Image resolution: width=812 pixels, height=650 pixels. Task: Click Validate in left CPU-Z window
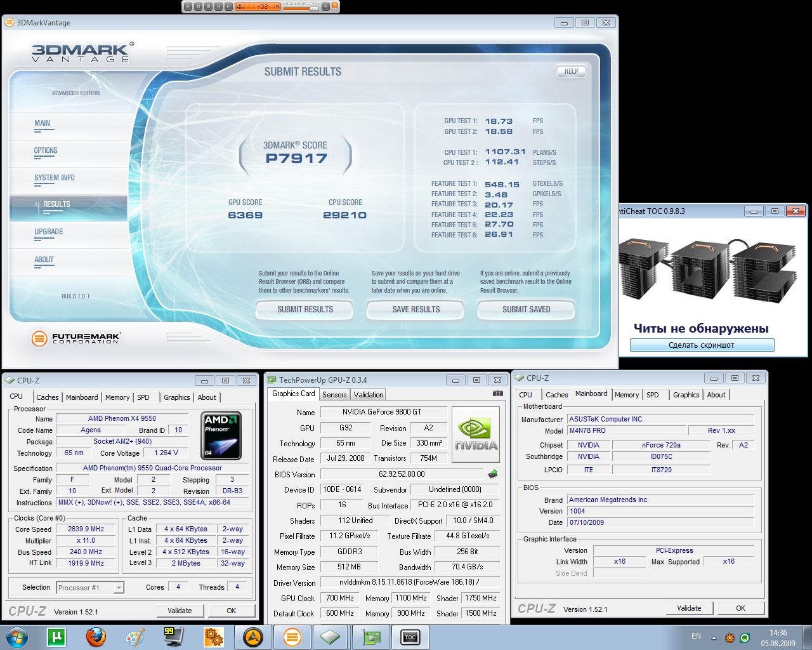coord(180,611)
